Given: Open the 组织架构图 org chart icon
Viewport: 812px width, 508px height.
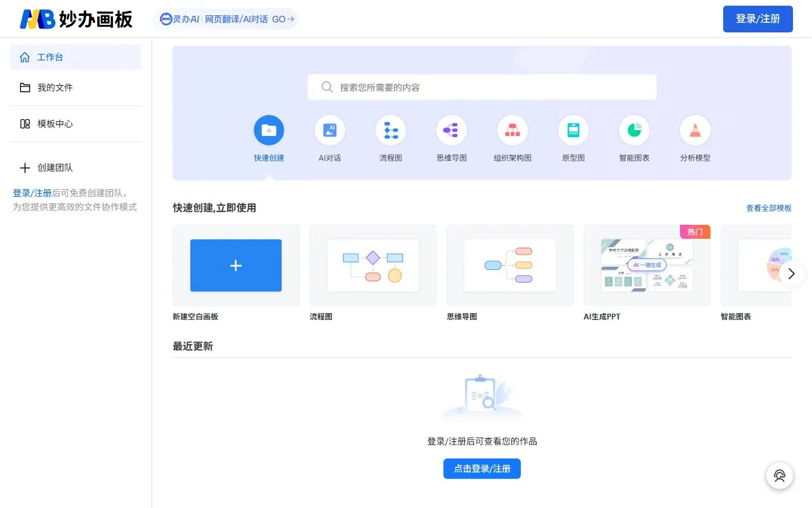Looking at the screenshot, I should 512,130.
